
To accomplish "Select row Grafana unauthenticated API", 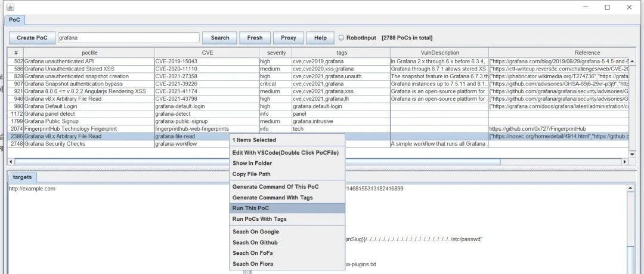I will [x=318, y=61].
